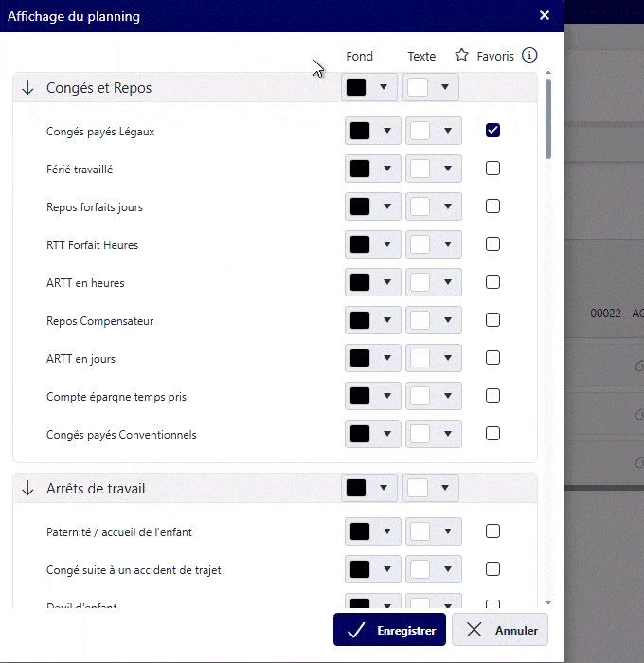Click the Favoris info icon
Screen dimensions: 644x663
pos(529,55)
